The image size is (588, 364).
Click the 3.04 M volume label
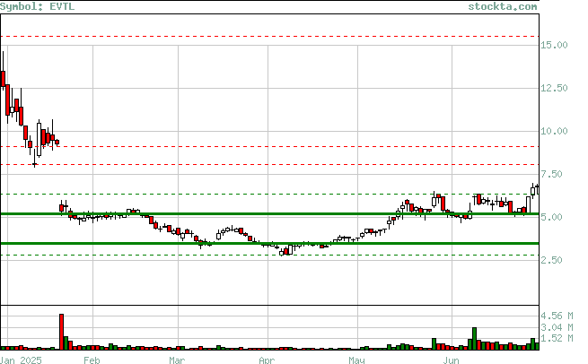[x=557, y=327]
